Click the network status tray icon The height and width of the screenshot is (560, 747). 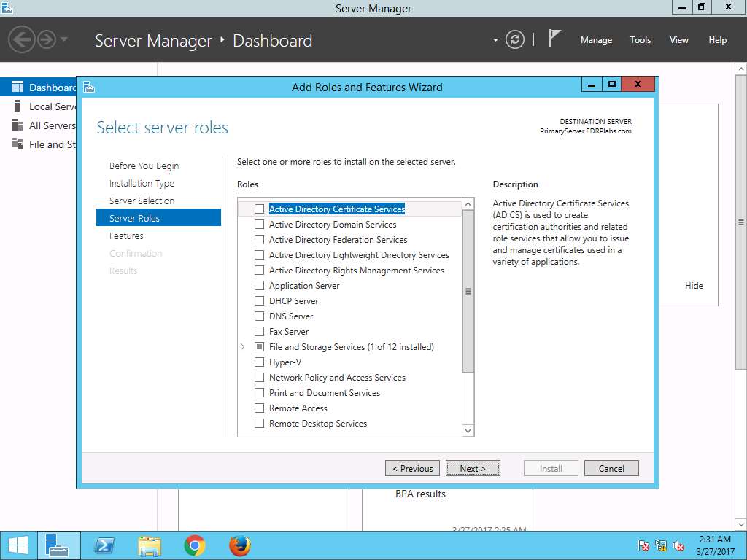click(660, 545)
